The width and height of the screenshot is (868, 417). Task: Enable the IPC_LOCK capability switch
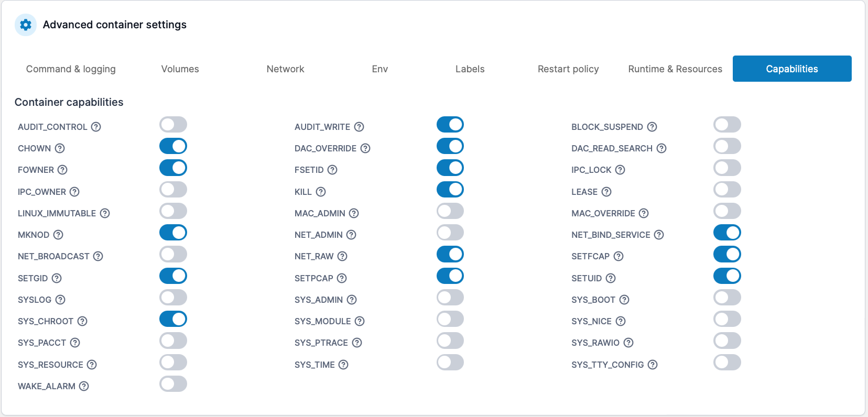click(x=727, y=168)
